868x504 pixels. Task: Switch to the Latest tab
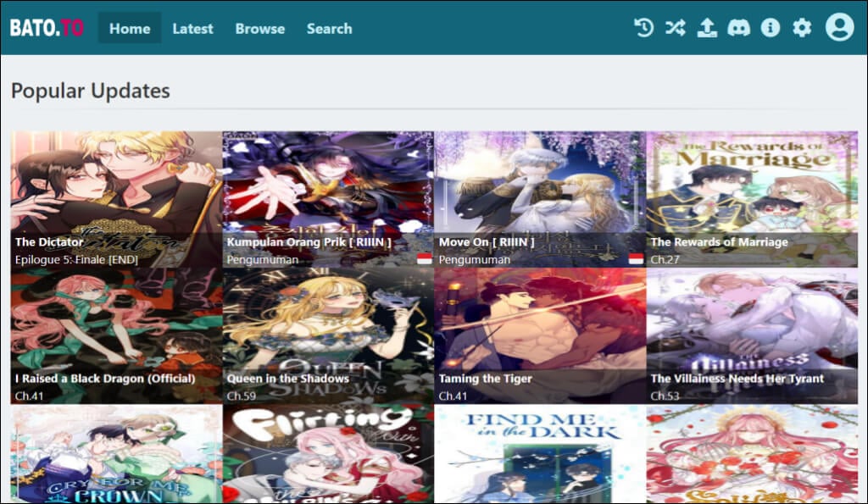pos(192,28)
